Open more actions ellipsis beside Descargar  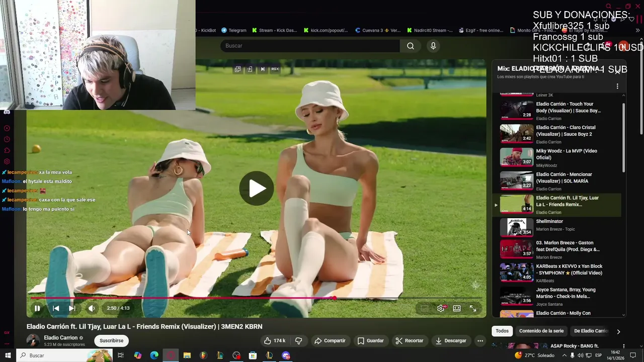(x=480, y=340)
